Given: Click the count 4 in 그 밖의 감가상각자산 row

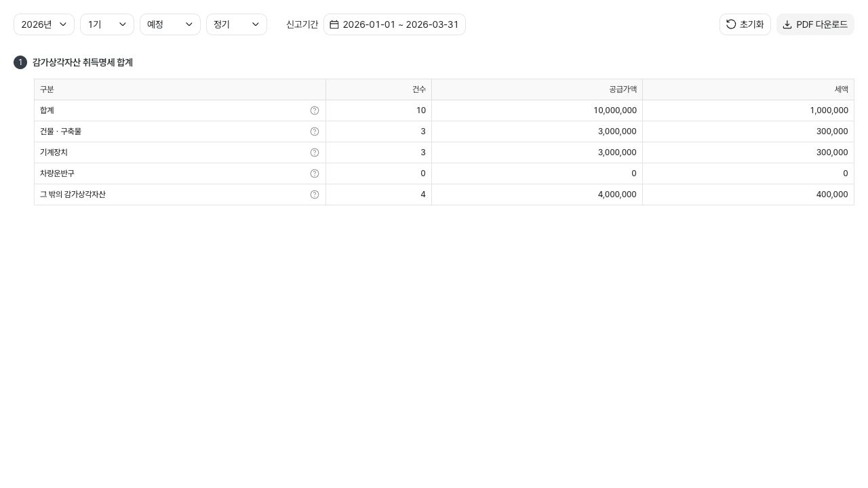Looking at the screenshot, I should [423, 195].
